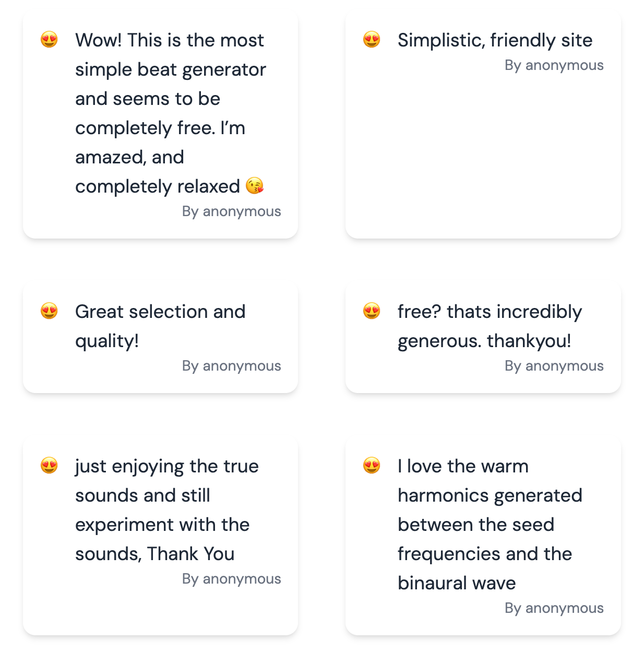Screen dimensions: 644x664
Task: Click 'By anonymous' under 'sounds, Thank You'
Action: [232, 579]
